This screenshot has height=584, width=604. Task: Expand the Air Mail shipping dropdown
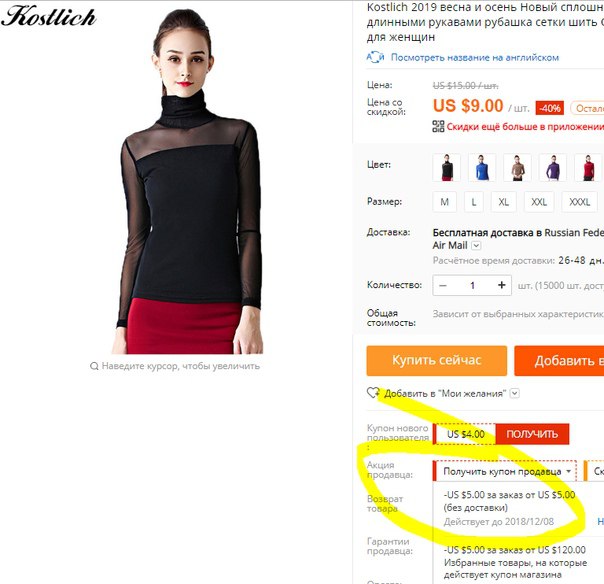point(476,245)
